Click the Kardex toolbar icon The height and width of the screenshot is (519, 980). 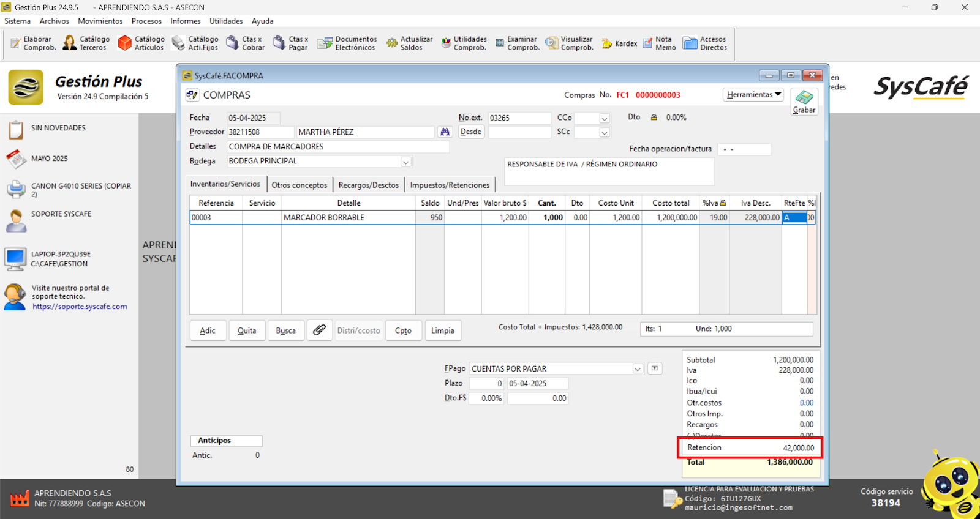619,43
